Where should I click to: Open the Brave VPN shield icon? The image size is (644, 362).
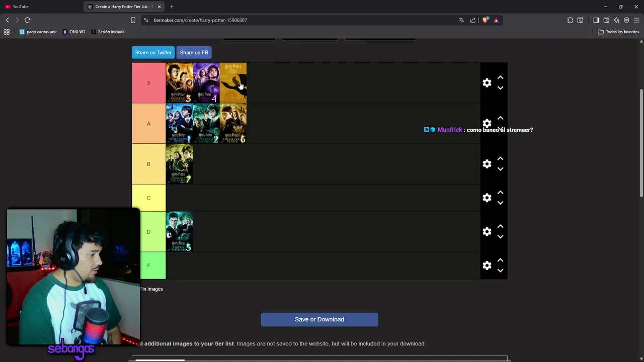coord(626,20)
